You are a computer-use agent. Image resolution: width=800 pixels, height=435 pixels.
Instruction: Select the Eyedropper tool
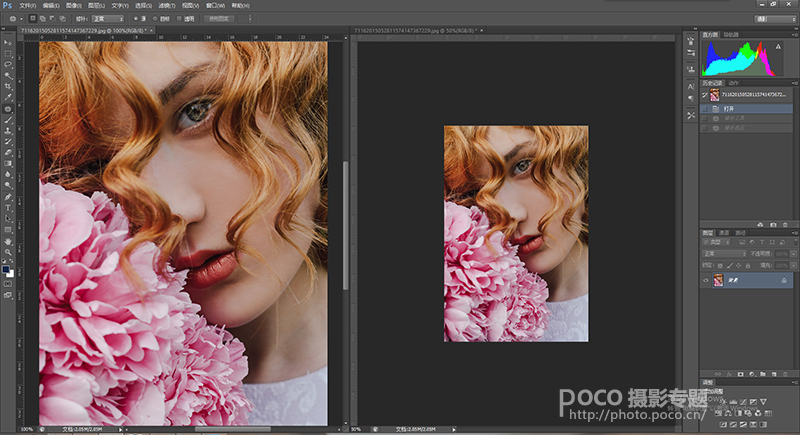click(x=8, y=97)
